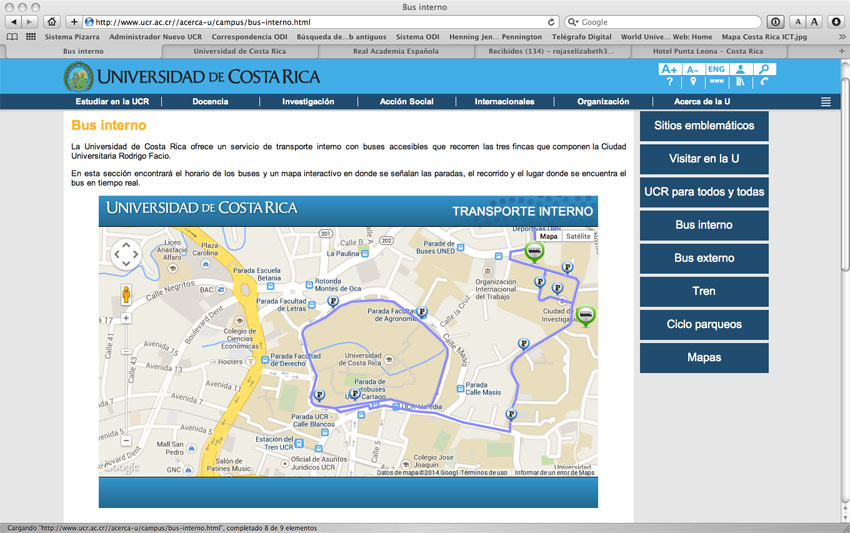Open Telégrafo Digital bookmark
The image size is (850, 533).
(x=581, y=37)
